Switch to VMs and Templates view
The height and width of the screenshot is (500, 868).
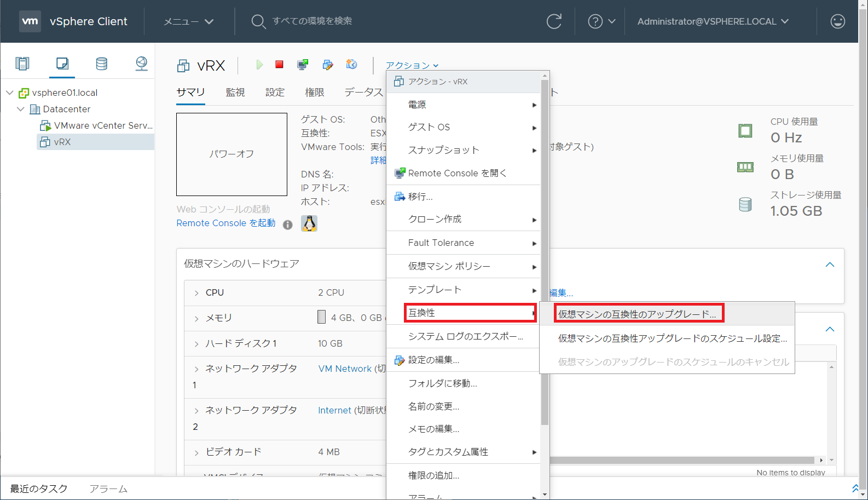coord(62,64)
